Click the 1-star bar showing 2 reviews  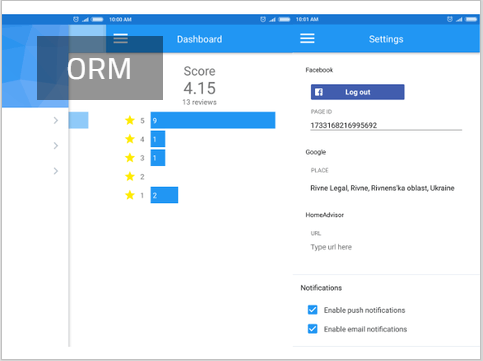pos(164,195)
